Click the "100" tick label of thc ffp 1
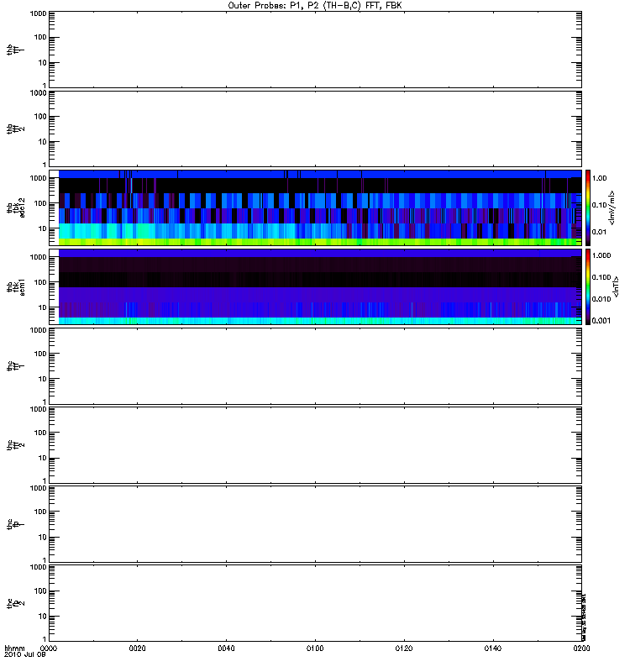630x672 pixels. [x=40, y=512]
